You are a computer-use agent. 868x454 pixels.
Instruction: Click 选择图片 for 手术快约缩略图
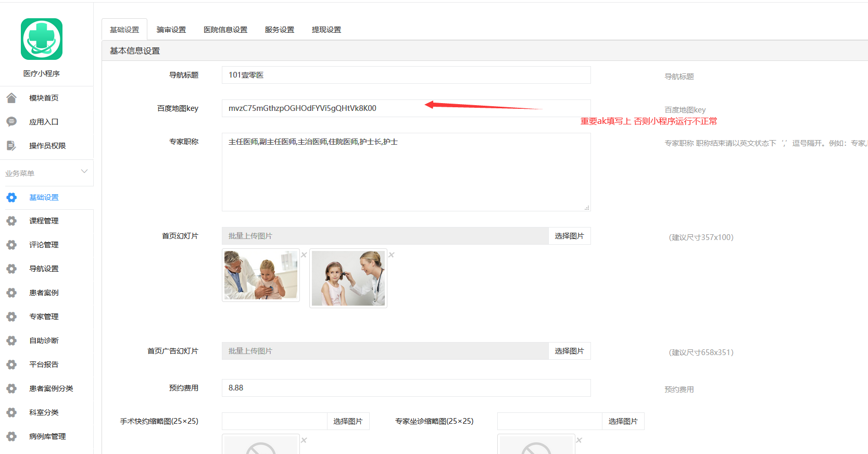[x=348, y=421]
